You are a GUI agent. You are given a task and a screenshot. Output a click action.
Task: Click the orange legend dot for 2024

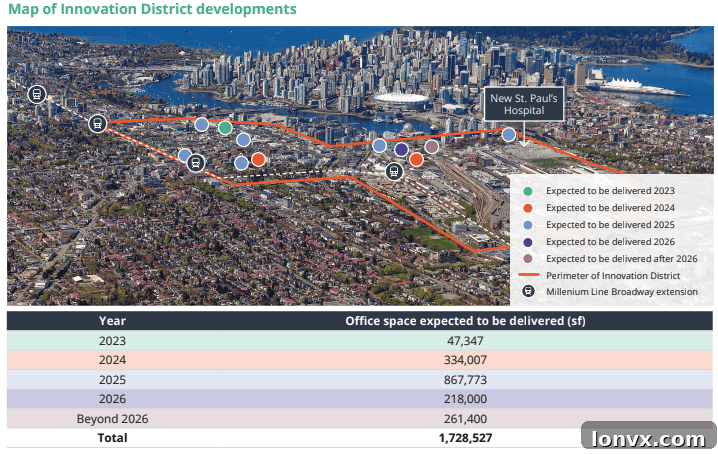(x=528, y=208)
